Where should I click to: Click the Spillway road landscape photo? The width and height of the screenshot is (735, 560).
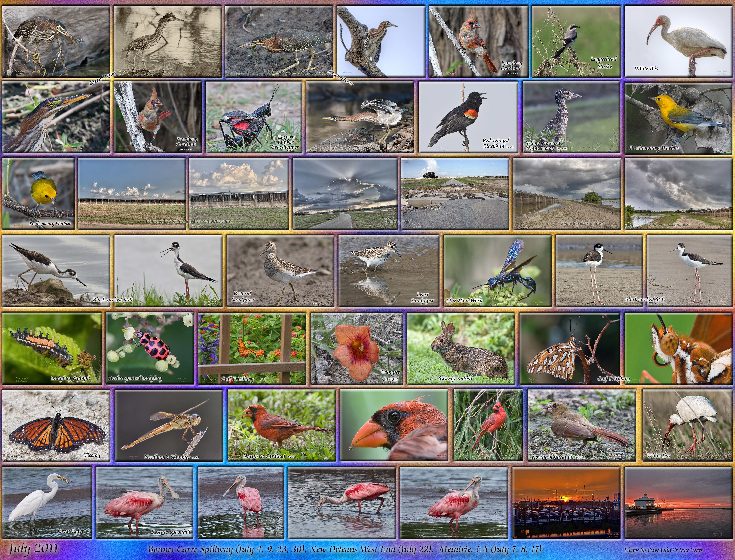(345, 194)
